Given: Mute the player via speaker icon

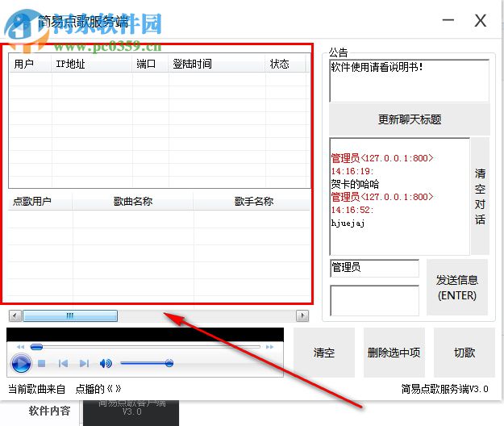Looking at the screenshot, I should point(106,363).
